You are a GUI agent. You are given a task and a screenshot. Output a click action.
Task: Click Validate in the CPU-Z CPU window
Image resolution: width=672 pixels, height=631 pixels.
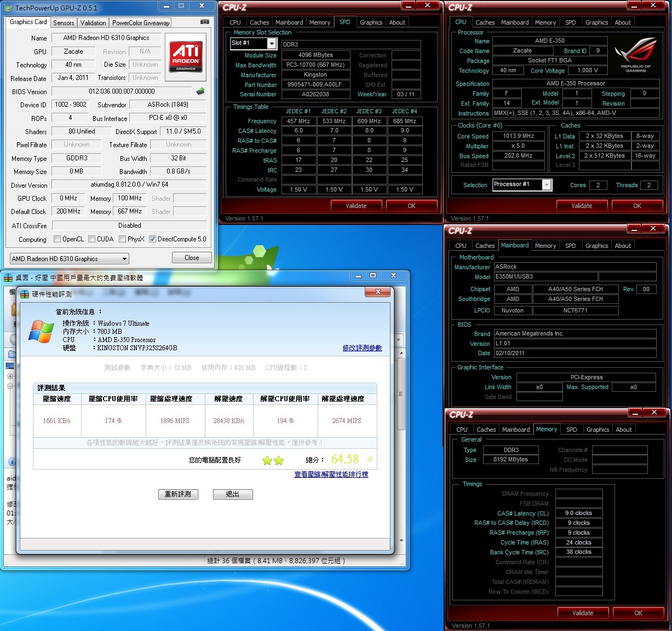(582, 206)
